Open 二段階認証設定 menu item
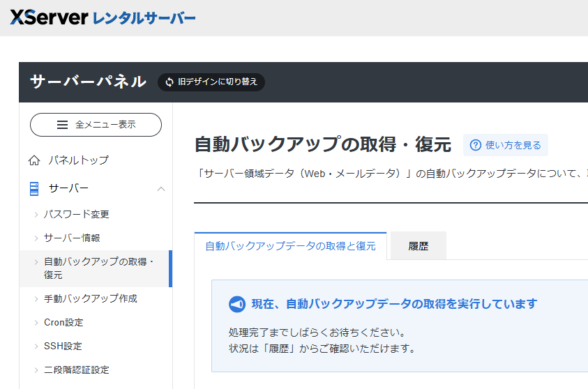 [x=77, y=369]
